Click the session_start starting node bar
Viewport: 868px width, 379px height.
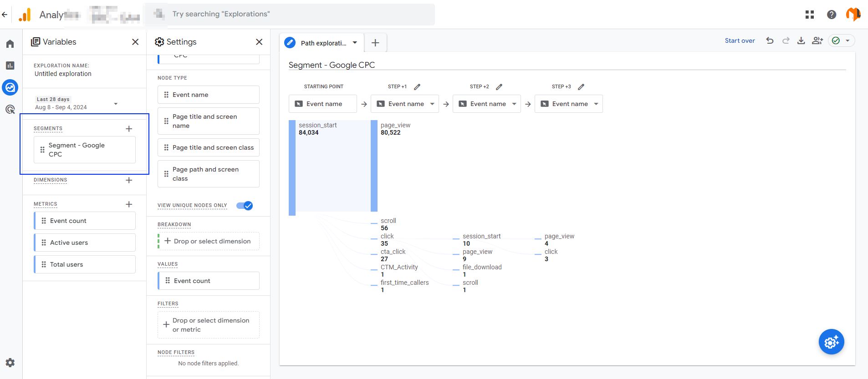coord(292,167)
